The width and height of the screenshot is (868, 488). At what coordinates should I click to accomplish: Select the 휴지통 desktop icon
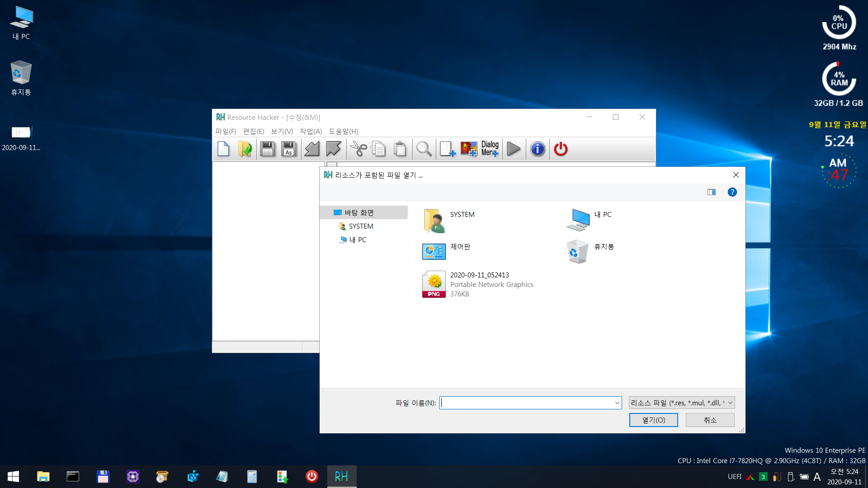21,78
